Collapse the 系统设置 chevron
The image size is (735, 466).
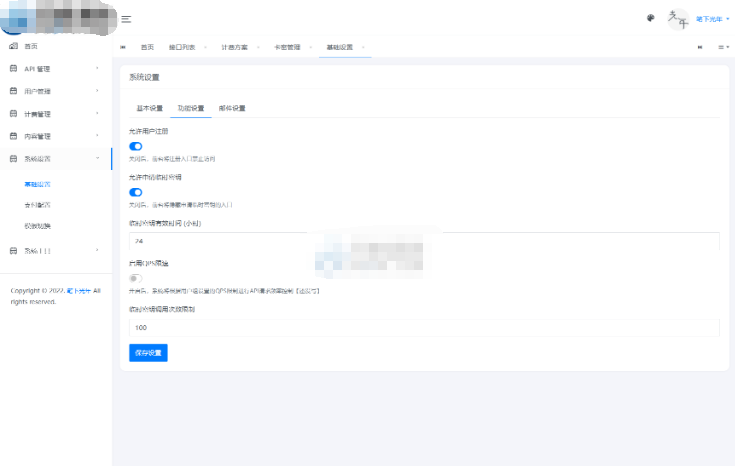click(x=98, y=158)
